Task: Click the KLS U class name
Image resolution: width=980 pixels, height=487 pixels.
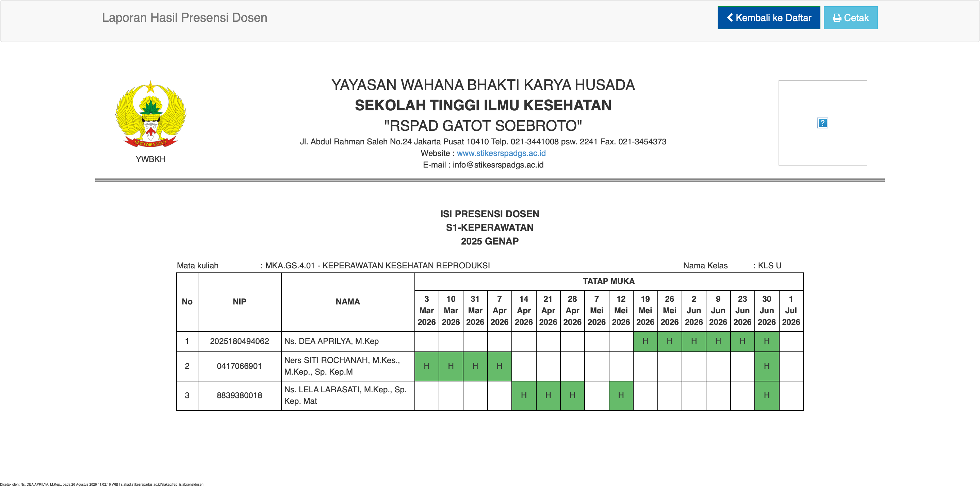Action: coord(770,265)
